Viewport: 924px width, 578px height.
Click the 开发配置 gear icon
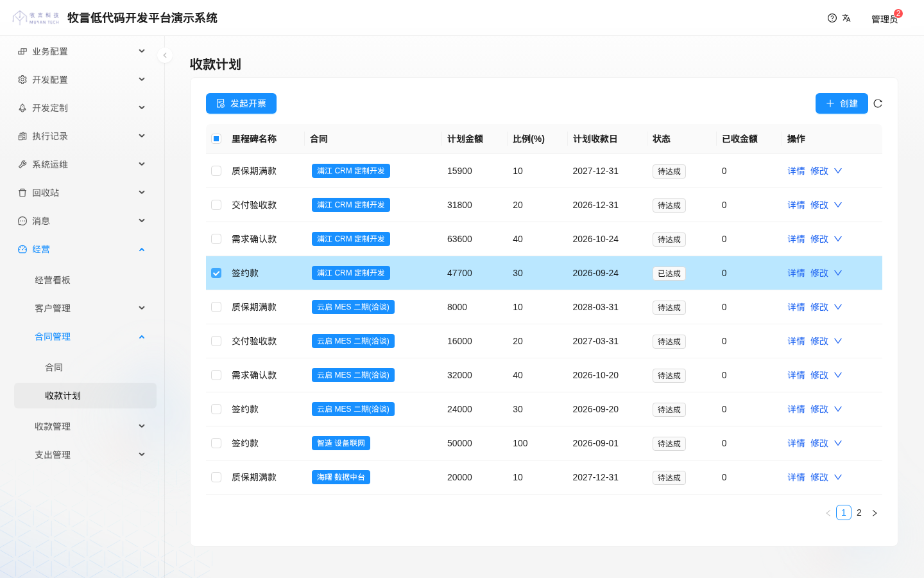click(22, 80)
